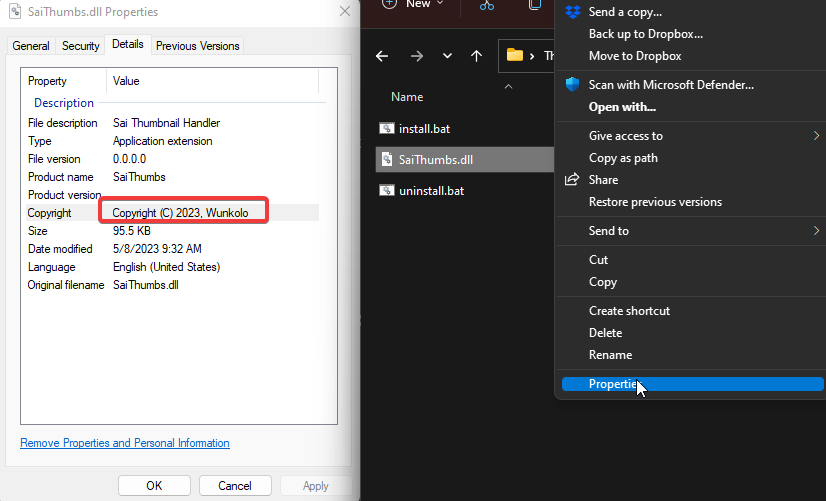This screenshot has width=826, height=501.
Task: Select the SaiThumbs.dll file name in Explorer
Action: tap(436, 160)
